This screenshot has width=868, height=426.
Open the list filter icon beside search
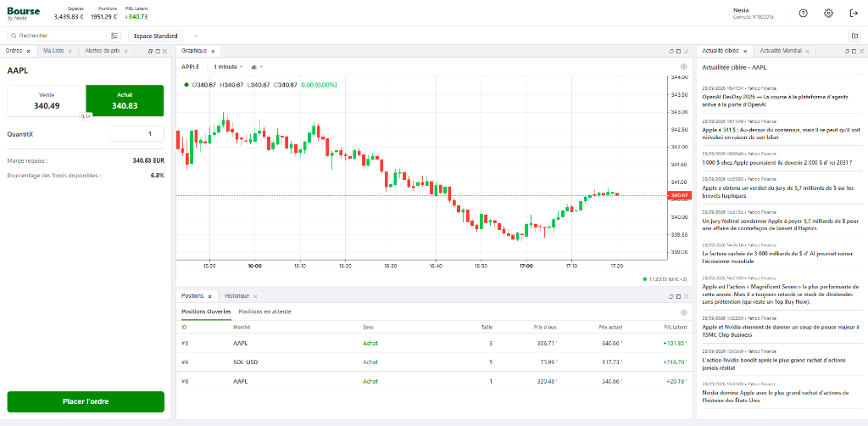tap(114, 36)
